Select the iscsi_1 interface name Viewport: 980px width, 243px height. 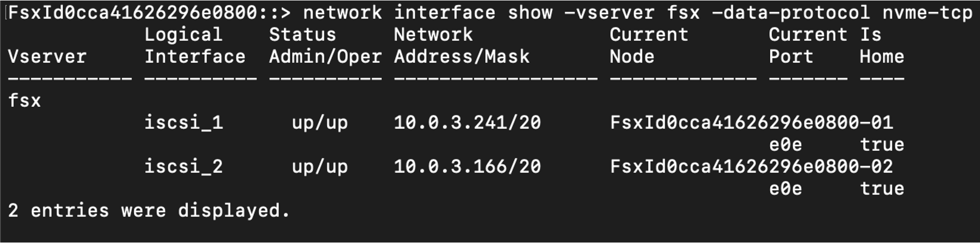click(x=183, y=123)
